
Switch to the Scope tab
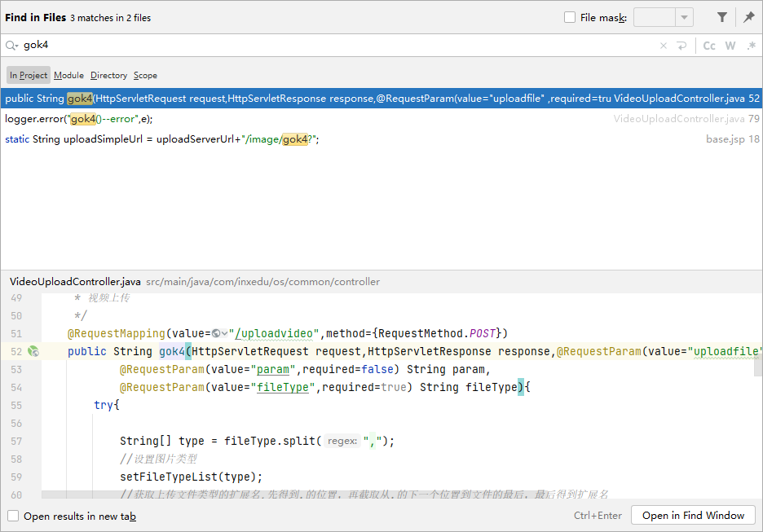coord(145,76)
